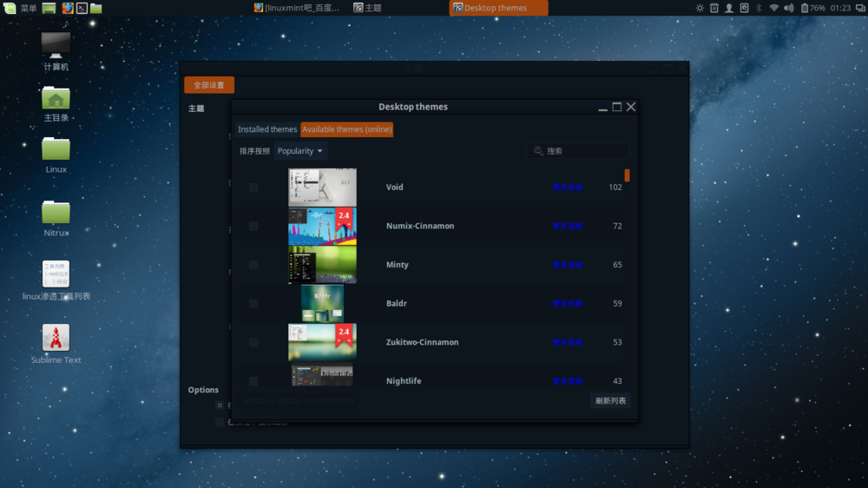Click the Void score 102
Image resolution: width=868 pixels, height=488 pixels.
(615, 188)
